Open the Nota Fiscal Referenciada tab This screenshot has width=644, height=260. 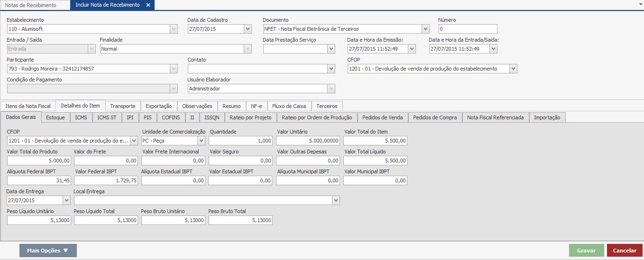pyautogui.click(x=495, y=117)
